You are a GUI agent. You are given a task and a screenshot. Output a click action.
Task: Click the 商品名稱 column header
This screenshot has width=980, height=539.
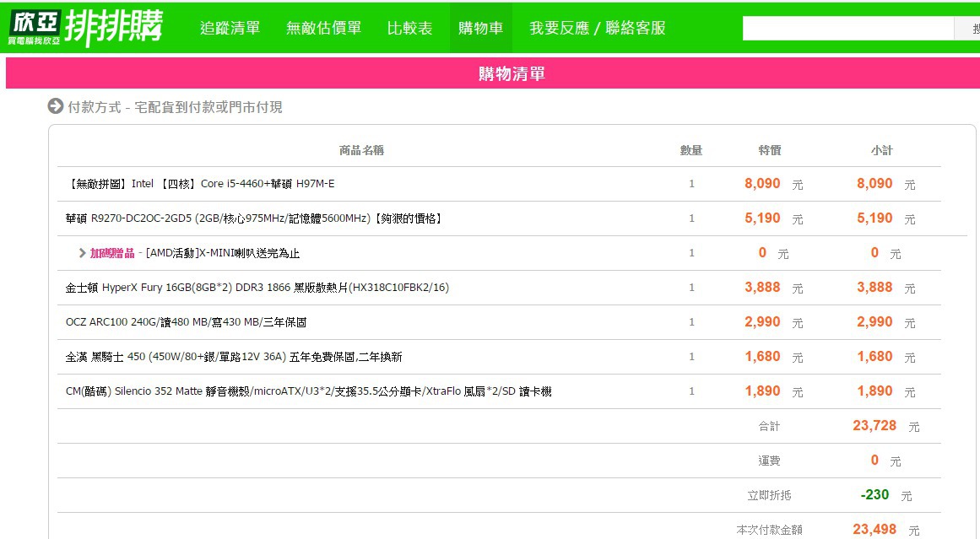361,150
